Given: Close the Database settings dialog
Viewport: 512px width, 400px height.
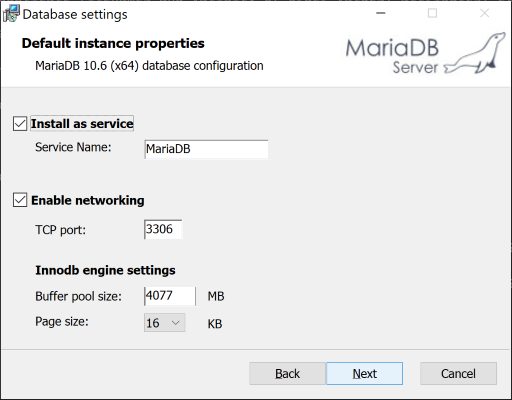Looking at the screenshot, I should tap(485, 13).
